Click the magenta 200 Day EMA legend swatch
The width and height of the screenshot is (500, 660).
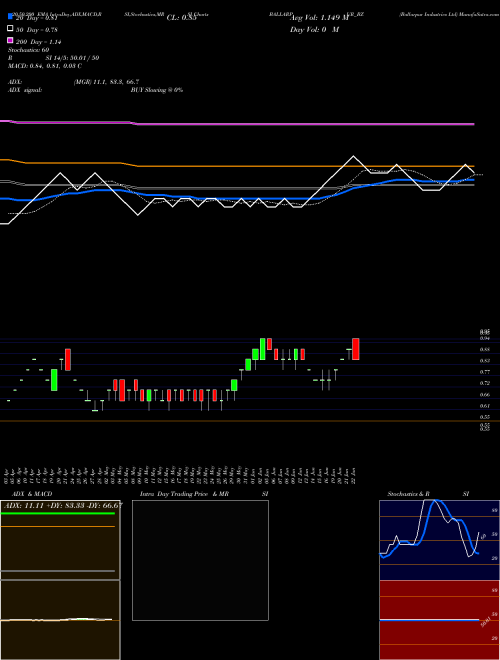coord(10,40)
